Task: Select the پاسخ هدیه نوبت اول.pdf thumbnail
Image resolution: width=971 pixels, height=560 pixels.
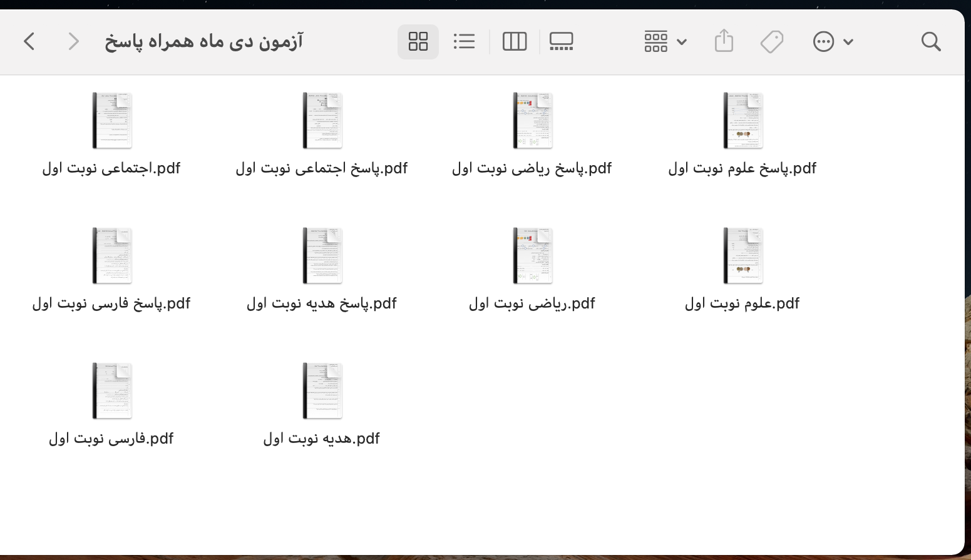Action: [x=322, y=256]
